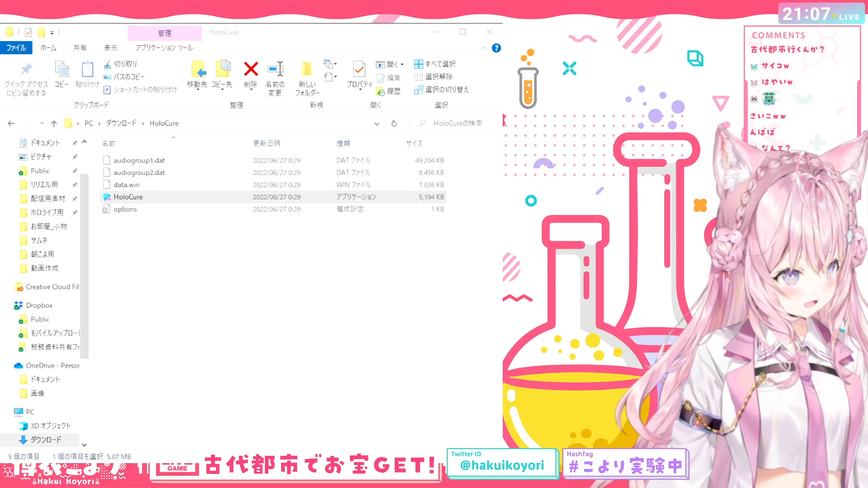Click chevron after ダウンロード breadcrumb
Screen dimensions: 868x488
click(x=143, y=123)
